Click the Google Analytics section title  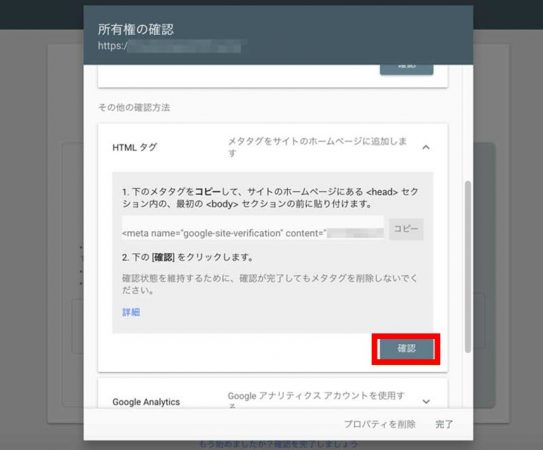146,402
